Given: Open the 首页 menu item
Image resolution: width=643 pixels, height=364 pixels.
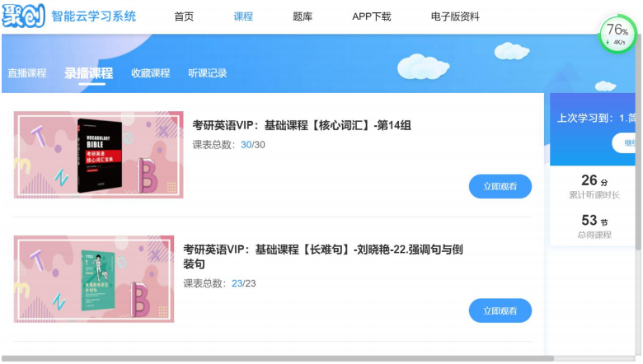Looking at the screenshot, I should [184, 16].
